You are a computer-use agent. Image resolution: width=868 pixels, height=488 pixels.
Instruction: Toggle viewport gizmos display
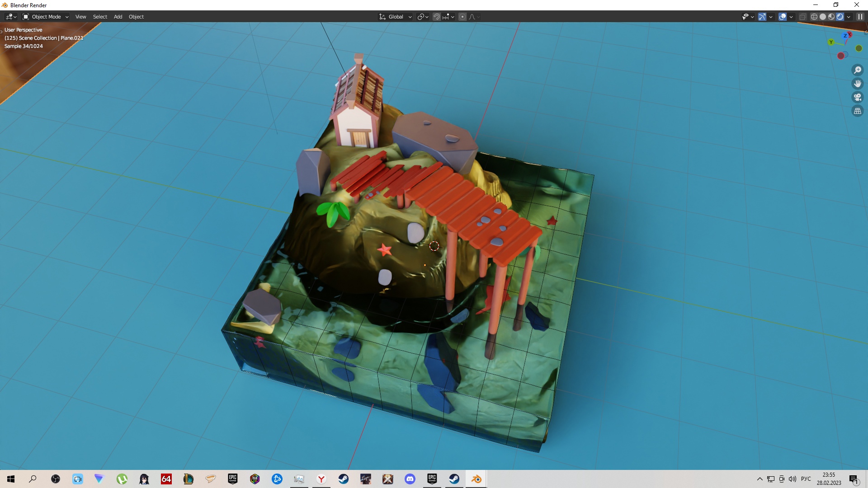762,17
